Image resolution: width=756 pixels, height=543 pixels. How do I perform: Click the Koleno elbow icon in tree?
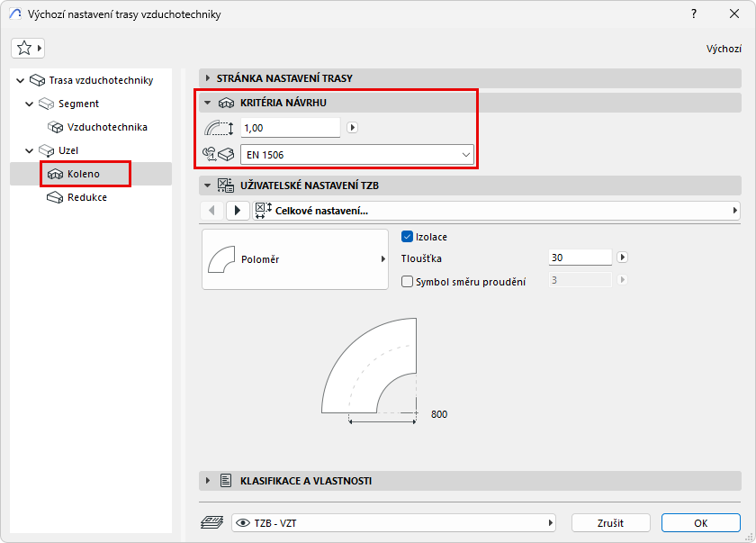tap(56, 175)
